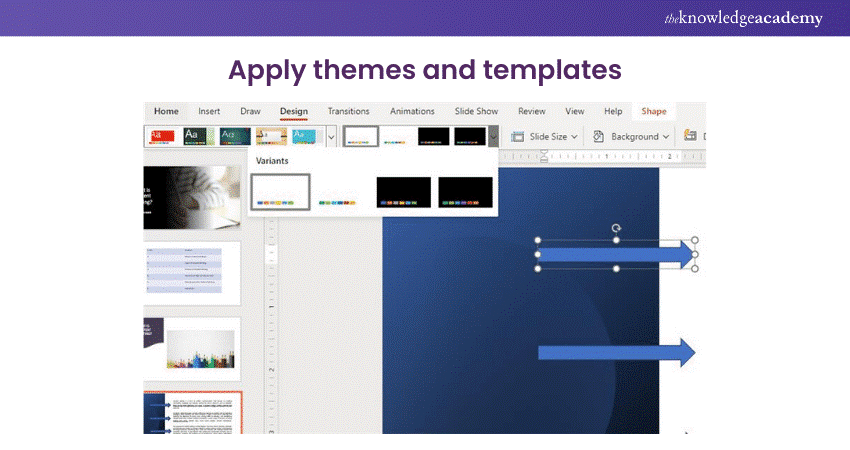
Task: Go to the Animations tab
Action: tap(412, 111)
